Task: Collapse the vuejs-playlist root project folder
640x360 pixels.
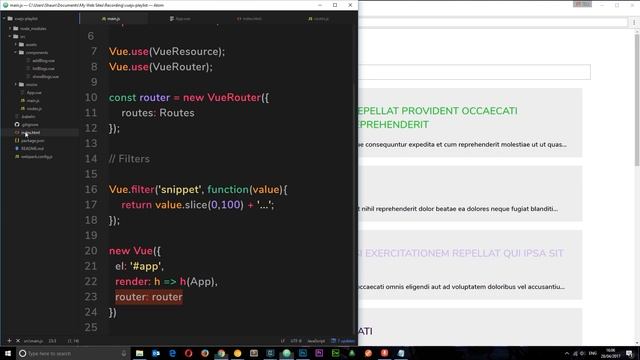Action: pos(4,19)
